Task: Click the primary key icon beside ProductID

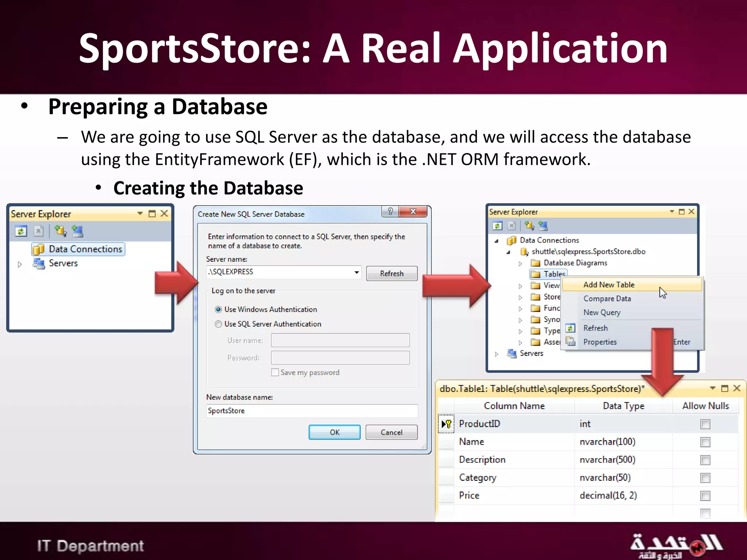Action: coord(446,424)
